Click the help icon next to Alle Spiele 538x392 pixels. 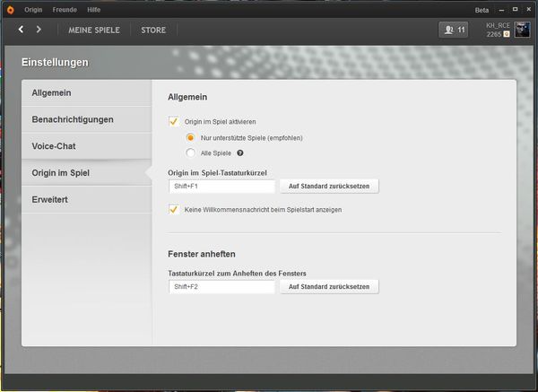(240, 153)
